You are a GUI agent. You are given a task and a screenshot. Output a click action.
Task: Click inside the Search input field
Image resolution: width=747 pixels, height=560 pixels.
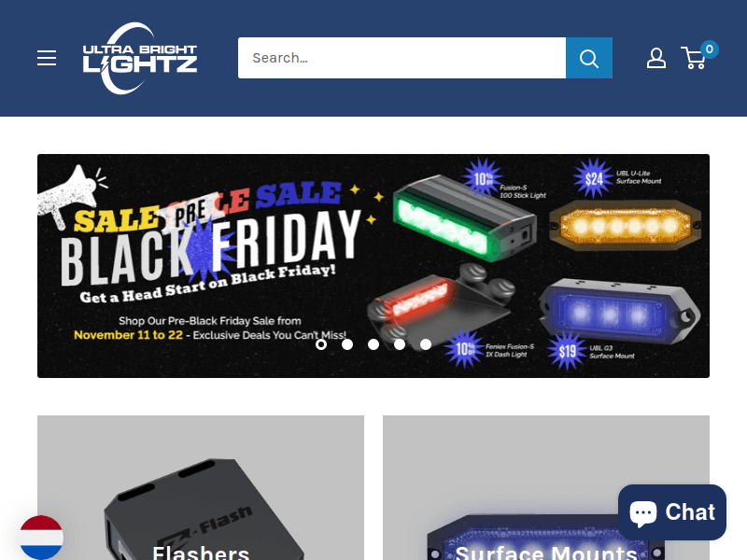tap(402, 58)
